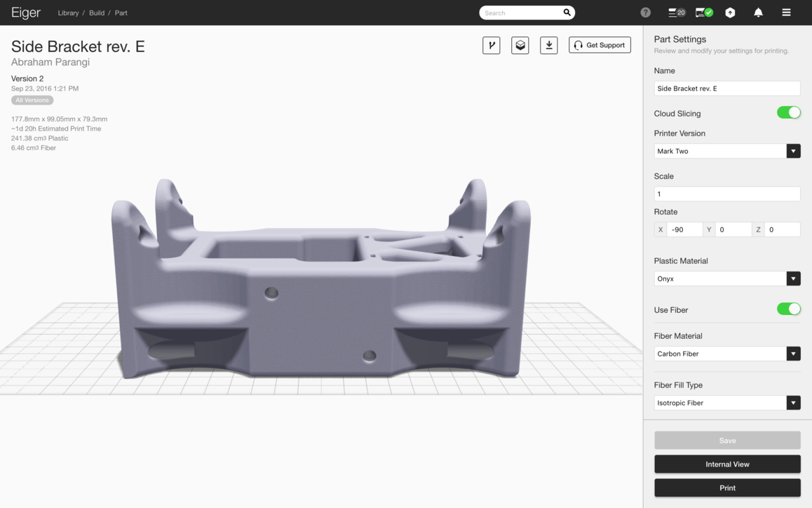Image resolution: width=812 pixels, height=508 pixels.
Task: Click the help question mark icon
Action: [645, 13]
